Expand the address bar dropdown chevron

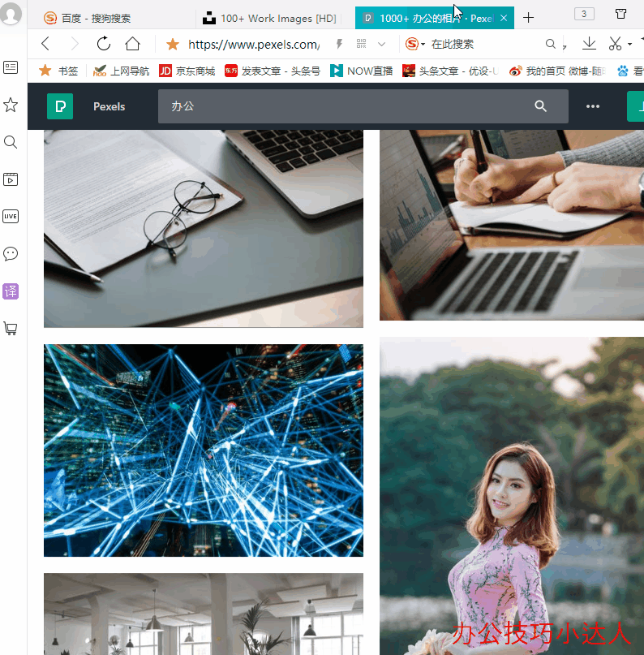(382, 44)
